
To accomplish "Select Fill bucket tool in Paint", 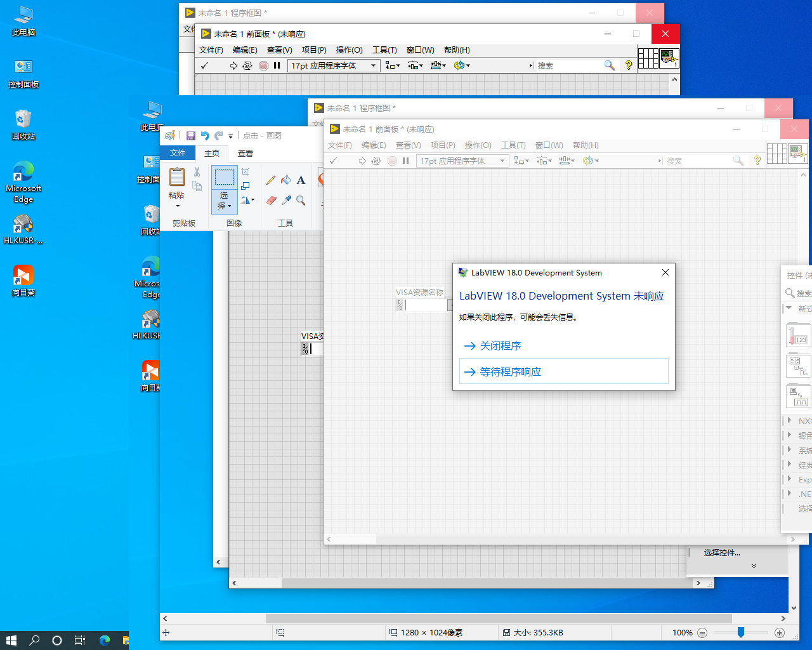I will (x=286, y=180).
